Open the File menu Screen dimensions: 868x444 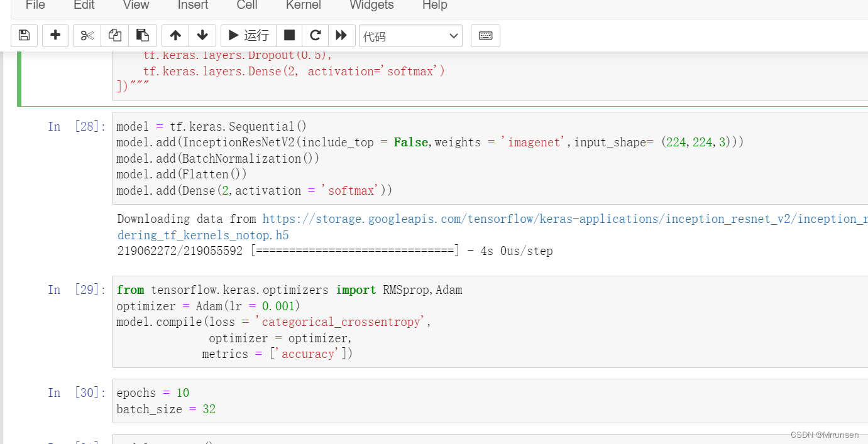pyautogui.click(x=35, y=6)
